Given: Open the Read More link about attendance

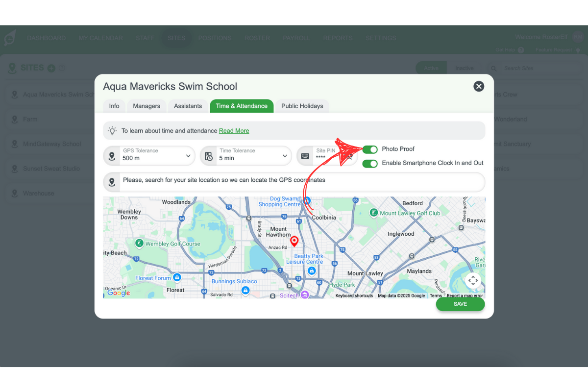Looking at the screenshot, I should pos(234,130).
